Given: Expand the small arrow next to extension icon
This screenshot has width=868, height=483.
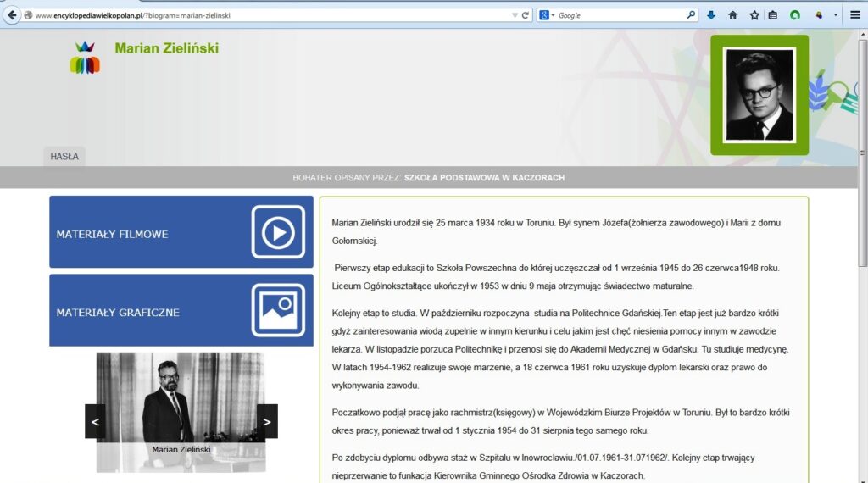Looking at the screenshot, I should 835,15.
